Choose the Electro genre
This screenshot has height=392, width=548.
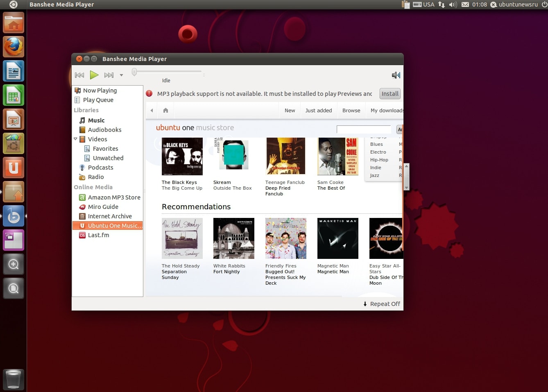point(378,152)
